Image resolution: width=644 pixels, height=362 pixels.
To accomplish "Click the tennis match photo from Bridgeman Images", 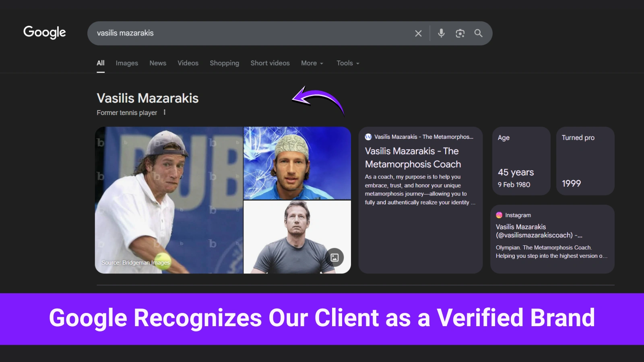I will (169, 199).
